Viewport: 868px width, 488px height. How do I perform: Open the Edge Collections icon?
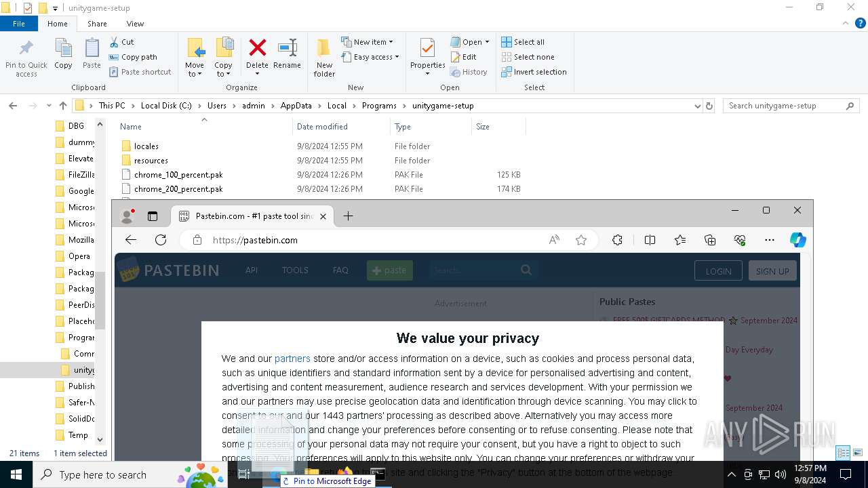[x=710, y=240]
